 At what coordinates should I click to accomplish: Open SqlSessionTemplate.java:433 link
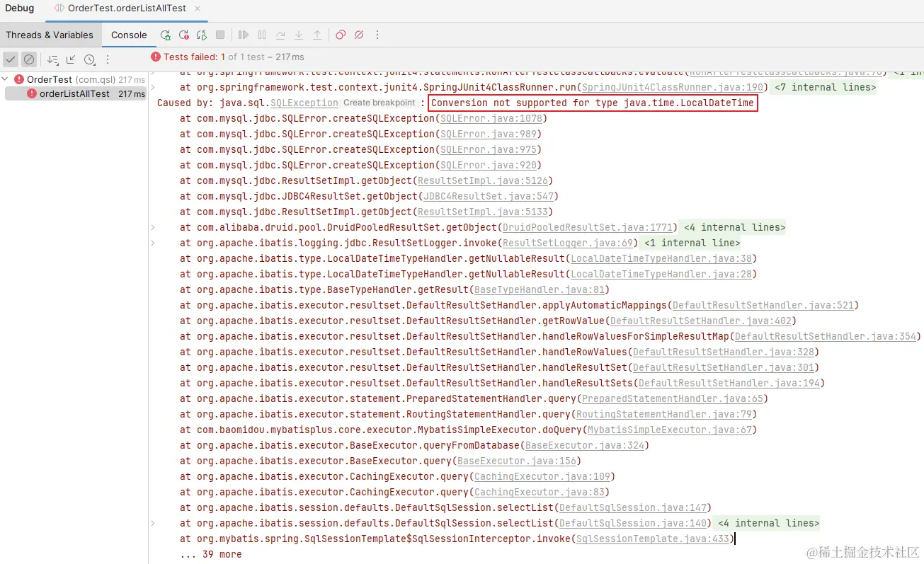click(x=652, y=539)
